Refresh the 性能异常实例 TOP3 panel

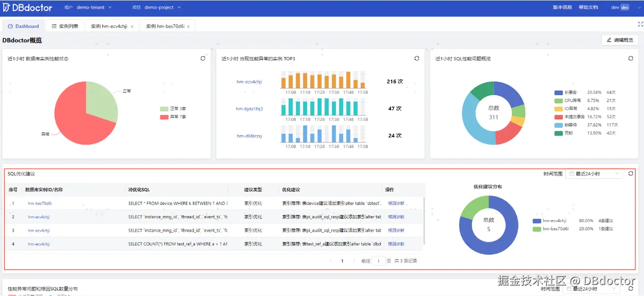[x=417, y=58]
